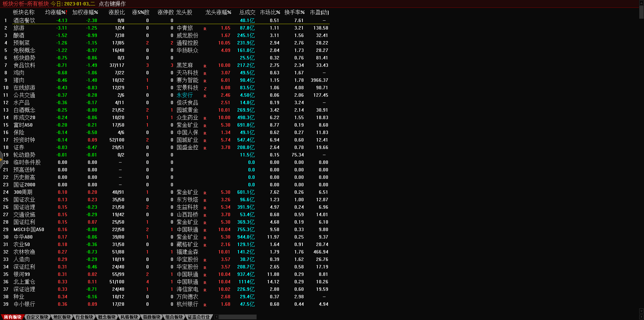Click the R marker beside 杭州银行

coord(205,305)
